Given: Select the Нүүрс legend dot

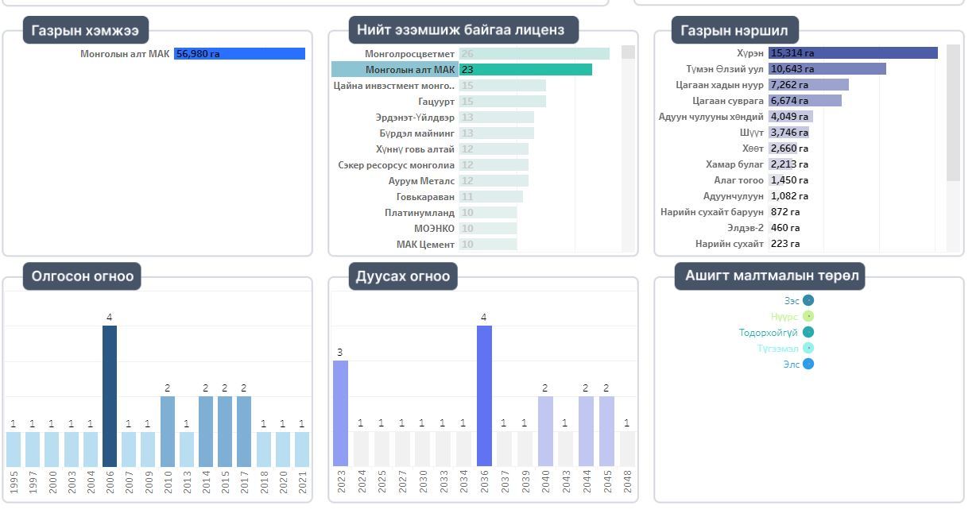Looking at the screenshot, I should (808, 316).
